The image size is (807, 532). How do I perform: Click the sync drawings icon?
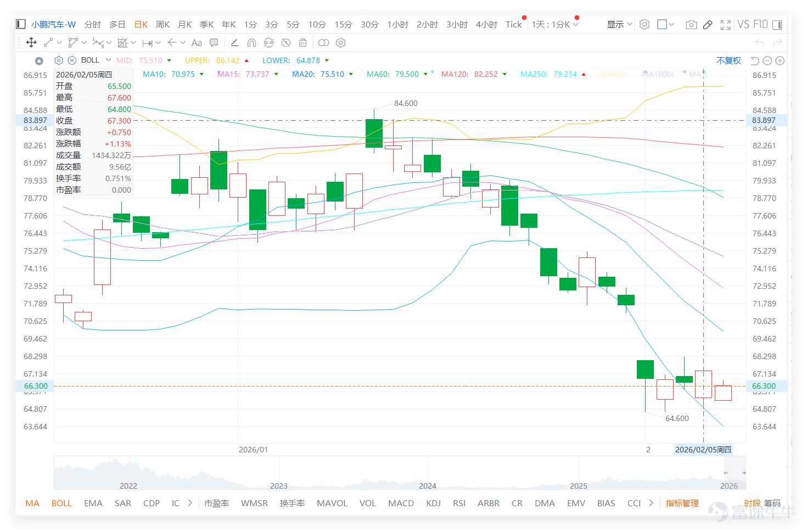268,42
